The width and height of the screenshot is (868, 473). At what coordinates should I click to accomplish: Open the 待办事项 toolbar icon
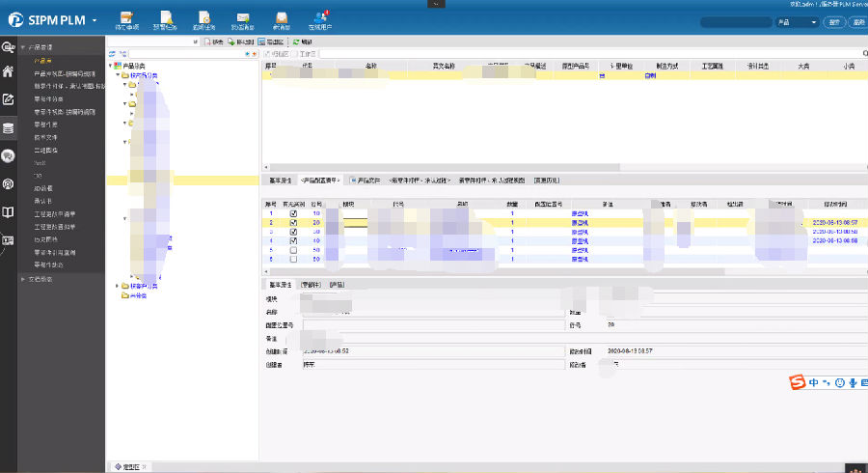coord(127,19)
